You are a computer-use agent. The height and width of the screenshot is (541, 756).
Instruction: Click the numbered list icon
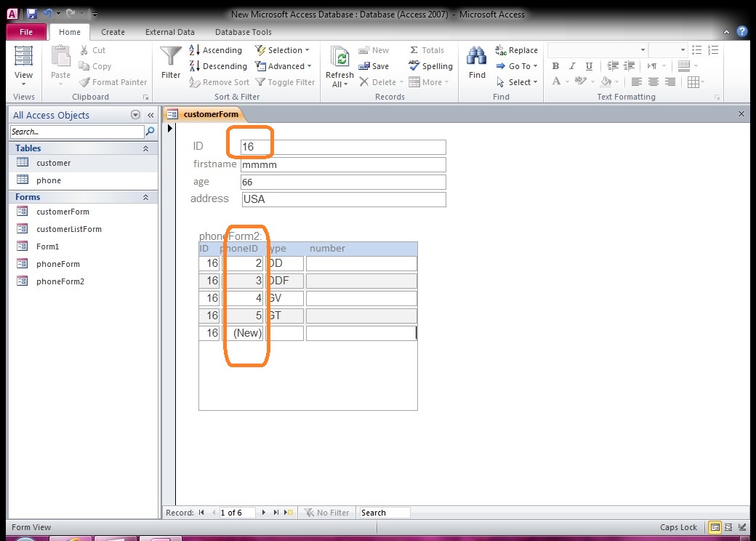[713, 50]
